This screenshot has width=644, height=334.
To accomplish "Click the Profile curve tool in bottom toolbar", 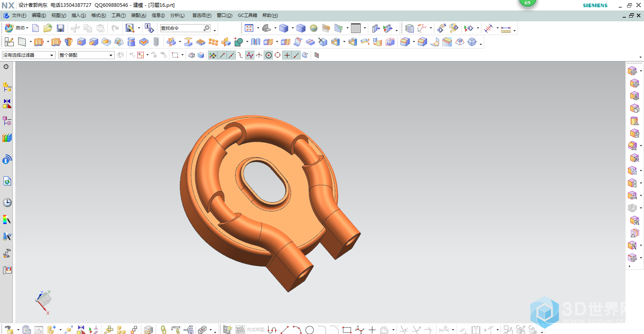I will pos(272,330).
